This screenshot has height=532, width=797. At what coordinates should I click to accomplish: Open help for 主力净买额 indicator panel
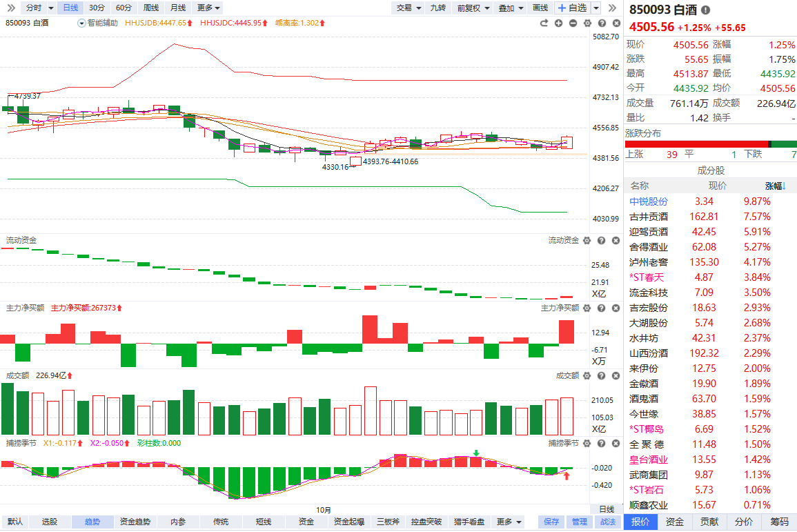[600, 308]
